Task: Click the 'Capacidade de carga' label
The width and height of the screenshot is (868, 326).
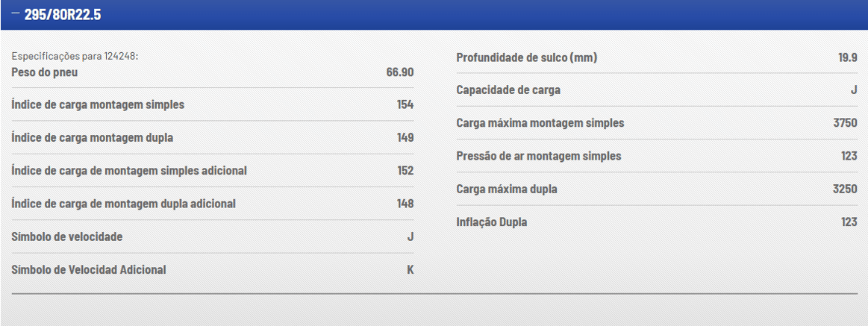Action: pos(508,90)
